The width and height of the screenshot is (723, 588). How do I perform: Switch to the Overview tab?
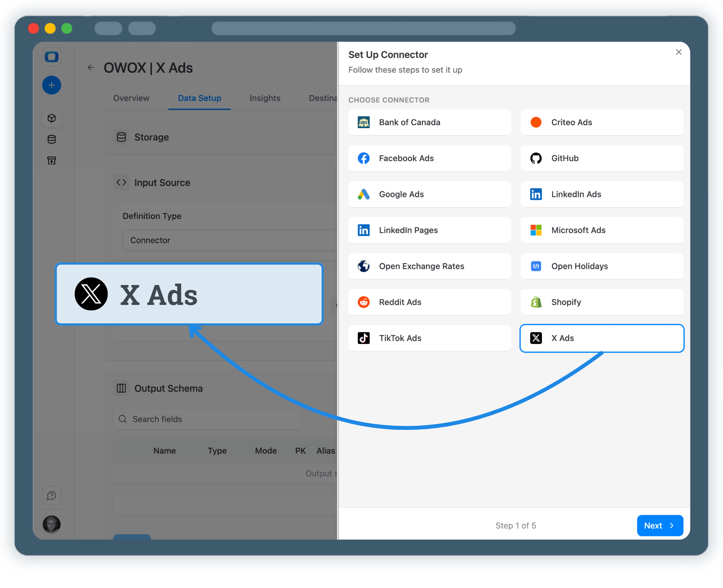131,98
